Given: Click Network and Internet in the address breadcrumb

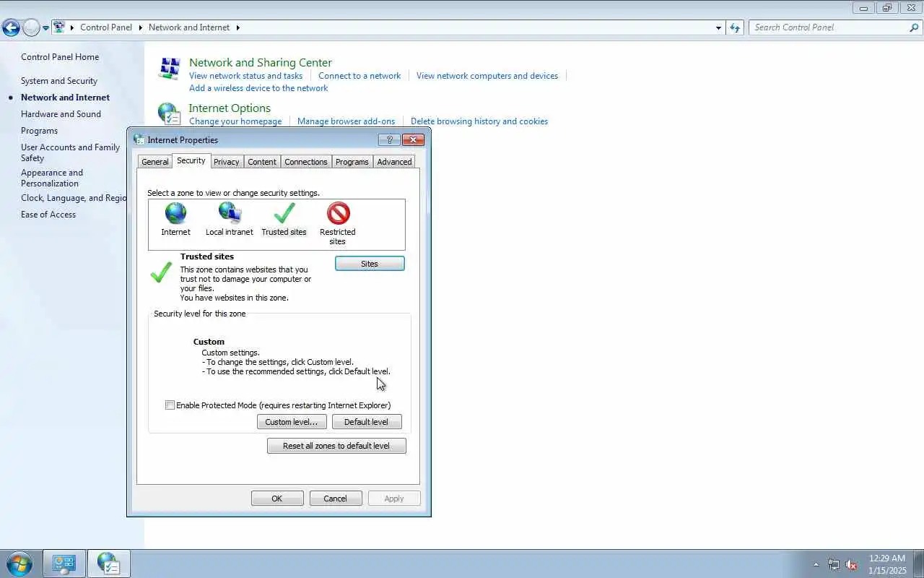Looking at the screenshot, I should pos(189,27).
